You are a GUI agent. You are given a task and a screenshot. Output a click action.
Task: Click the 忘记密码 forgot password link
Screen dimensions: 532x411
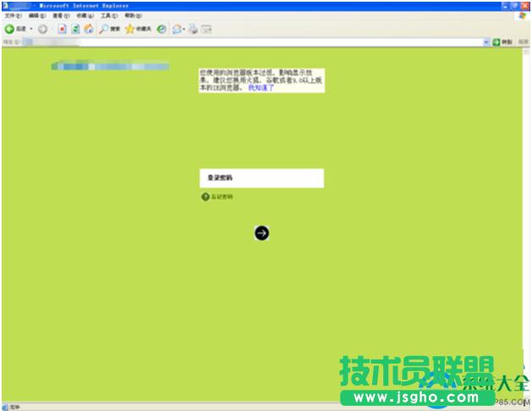pyautogui.click(x=222, y=197)
